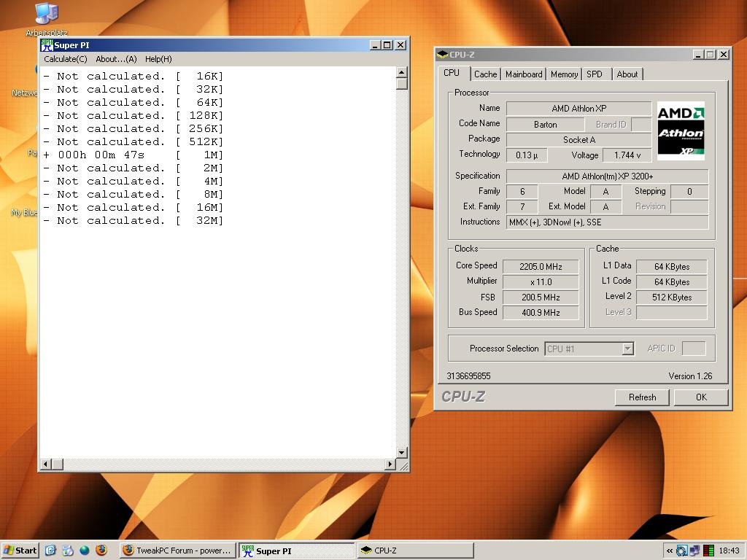The width and height of the screenshot is (747, 560).
Task: Click the Voltage value 1.744 v
Action: (627, 155)
